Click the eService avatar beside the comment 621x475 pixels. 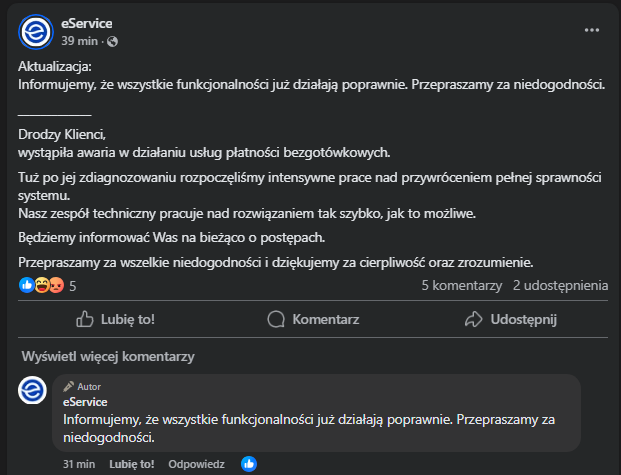point(32,390)
